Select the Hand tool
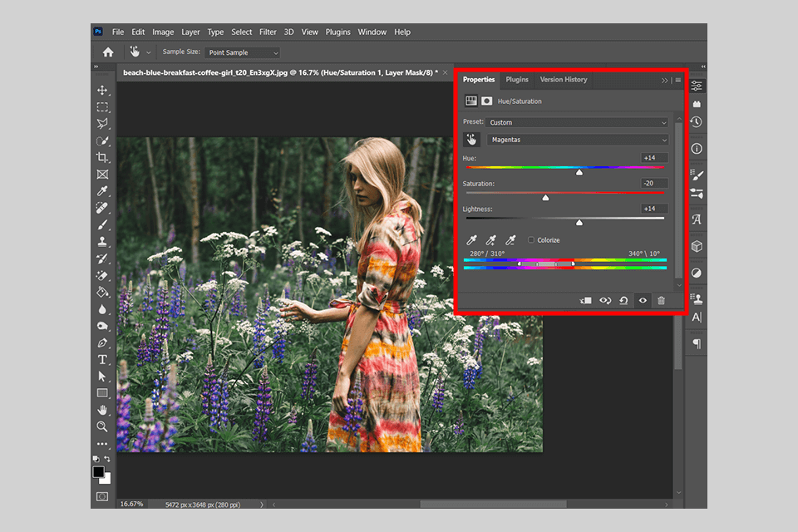 pyautogui.click(x=102, y=410)
